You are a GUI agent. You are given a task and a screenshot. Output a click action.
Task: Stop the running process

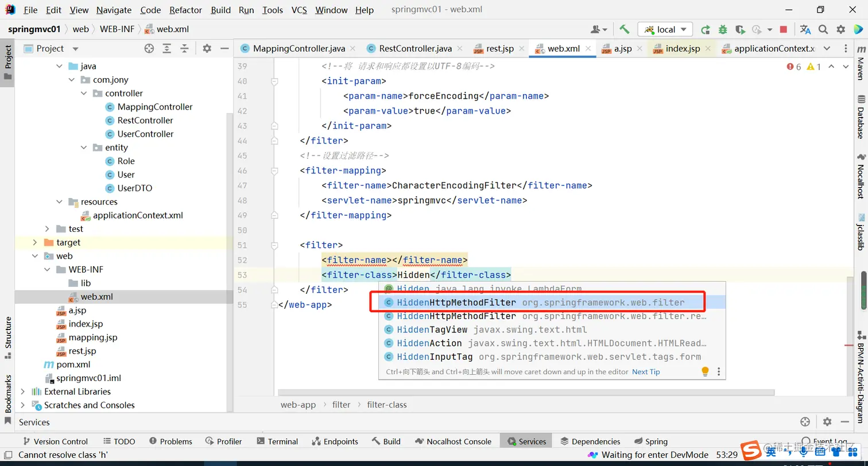(x=784, y=29)
